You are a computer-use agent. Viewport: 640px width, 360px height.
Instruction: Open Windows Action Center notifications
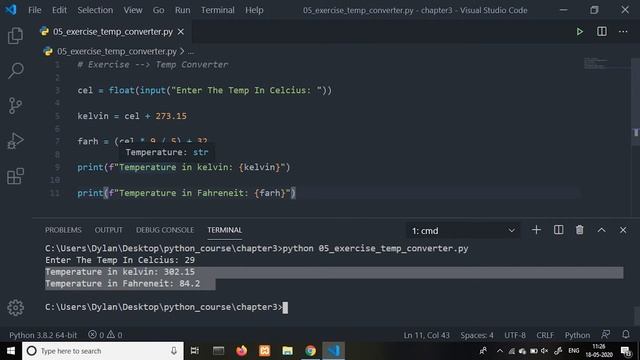pyautogui.click(x=626, y=351)
